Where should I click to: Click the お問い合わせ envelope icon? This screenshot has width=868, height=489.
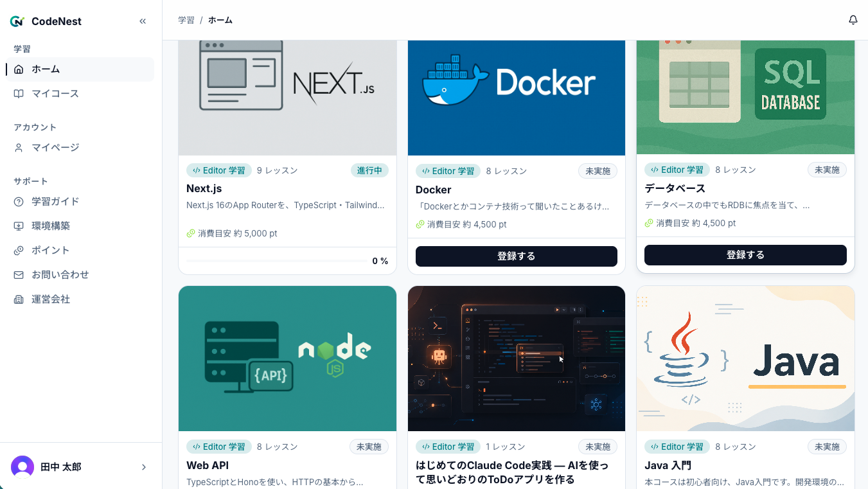pos(19,275)
